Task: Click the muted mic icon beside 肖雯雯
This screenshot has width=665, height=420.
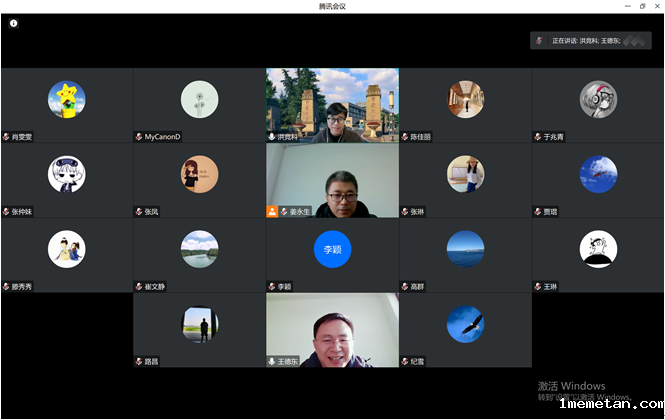Action: pyautogui.click(x=7, y=136)
